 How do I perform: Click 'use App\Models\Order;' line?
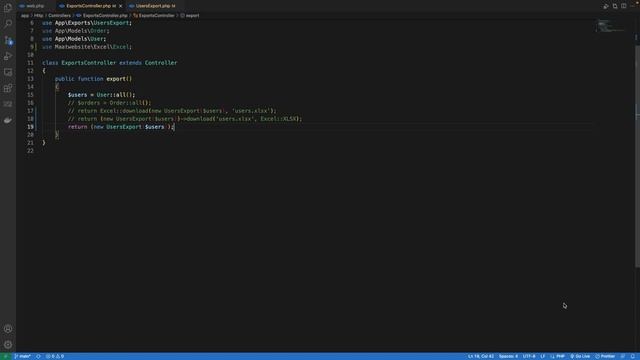pyautogui.click(x=76, y=31)
